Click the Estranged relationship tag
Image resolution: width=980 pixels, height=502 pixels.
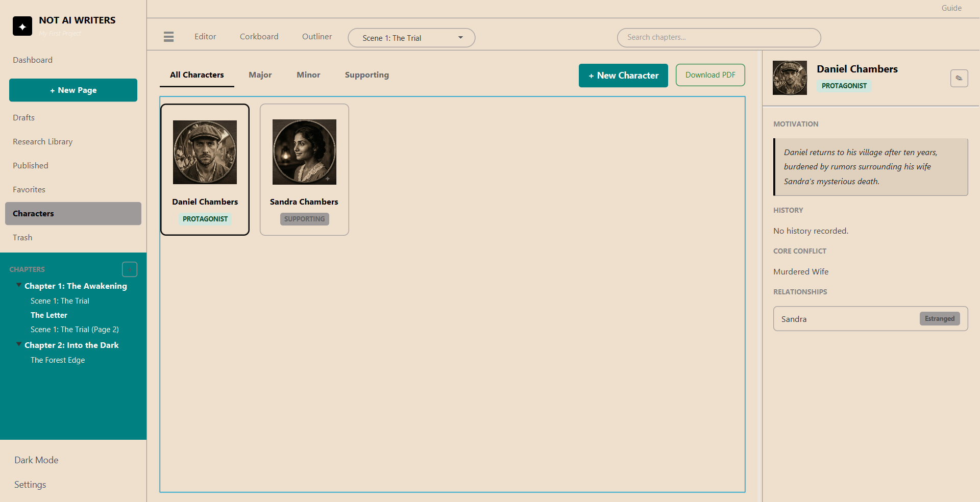point(940,318)
